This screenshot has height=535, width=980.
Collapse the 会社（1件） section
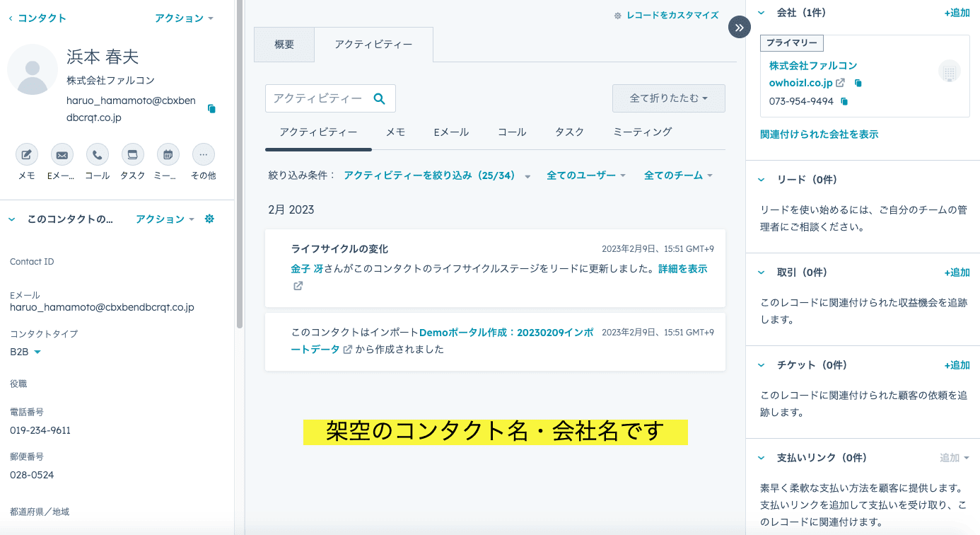click(761, 13)
